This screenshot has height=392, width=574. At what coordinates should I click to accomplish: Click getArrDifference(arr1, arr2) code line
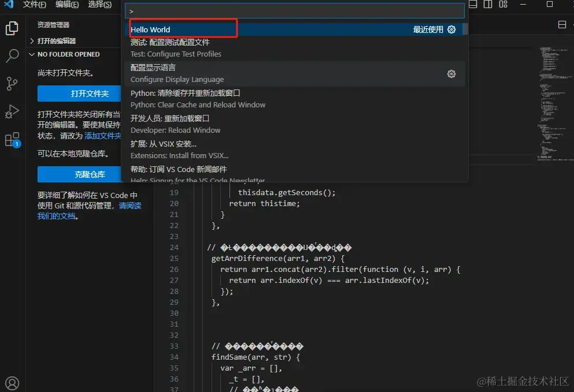[x=278, y=259]
